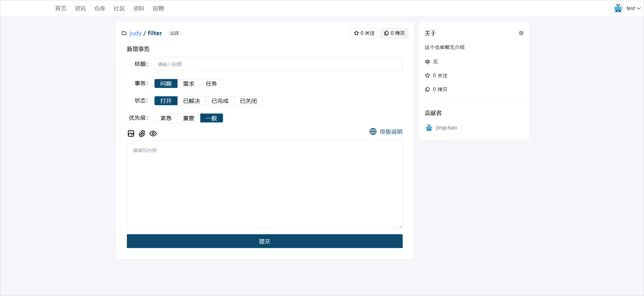Set status to 已解决
Screen dimensions: 644x296
click(x=191, y=101)
